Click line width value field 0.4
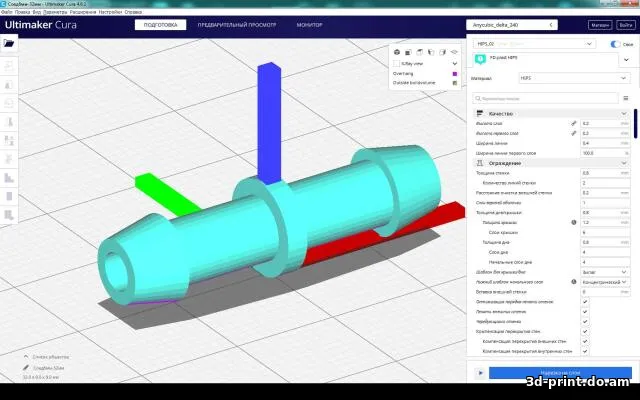This screenshot has height=400, width=640. 605,143
